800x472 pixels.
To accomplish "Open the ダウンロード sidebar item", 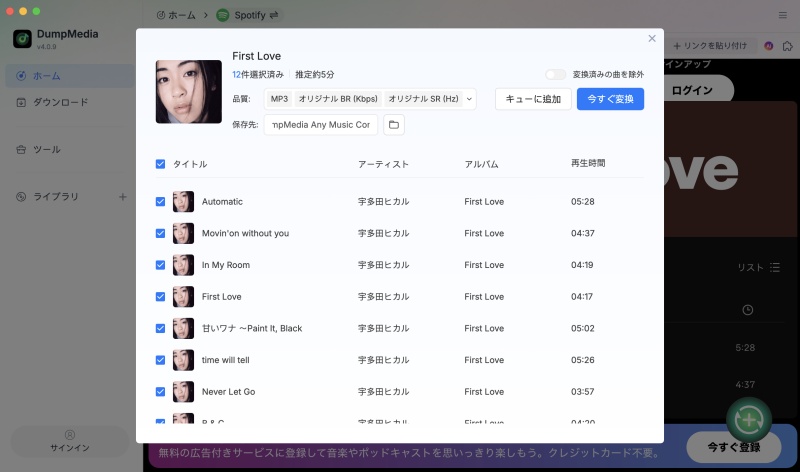I will coord(70,102).
